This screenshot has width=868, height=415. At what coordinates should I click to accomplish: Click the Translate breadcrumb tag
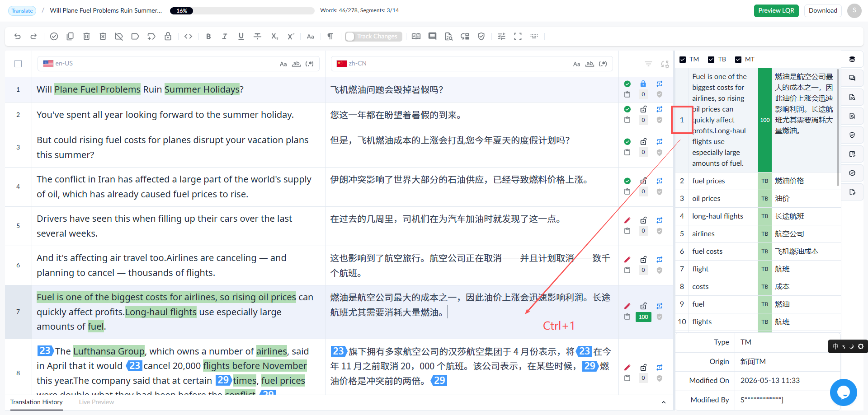[x=22, y=11]
